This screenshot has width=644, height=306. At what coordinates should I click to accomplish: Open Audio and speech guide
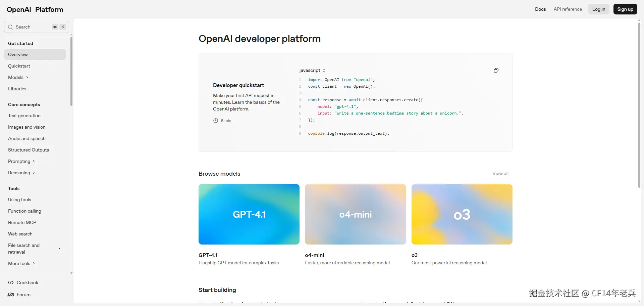(27, 138)
